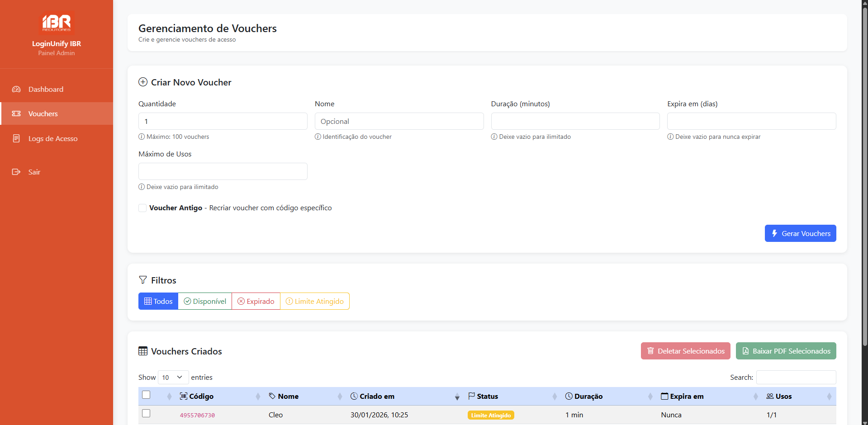Click the plus icon beside Criar Novo Voucher
Viewport: 868px width, 425px height.
tap(142, 82)
